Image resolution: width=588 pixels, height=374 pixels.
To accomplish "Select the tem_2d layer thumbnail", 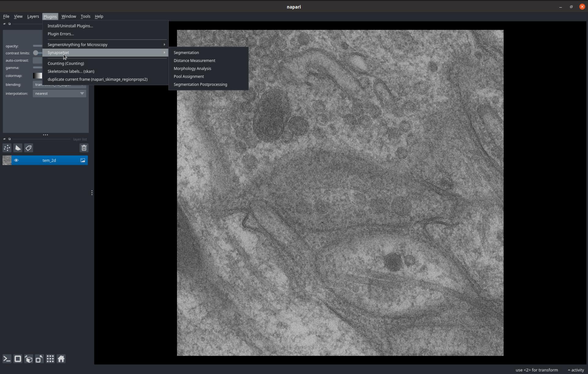I will click(7, 160).
